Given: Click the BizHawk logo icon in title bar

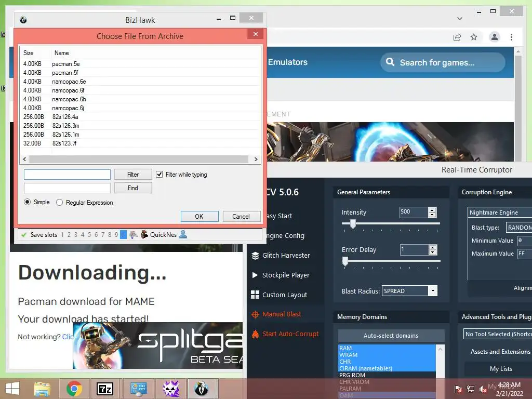Looking at the screenshot, I should [x=23, y=20].
